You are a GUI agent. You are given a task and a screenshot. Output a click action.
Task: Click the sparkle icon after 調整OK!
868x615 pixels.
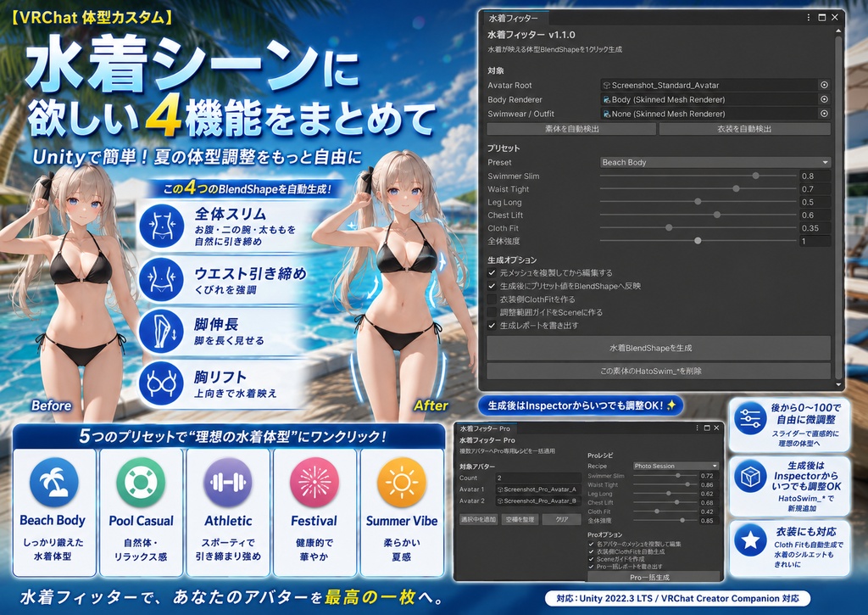pos(671,405)
